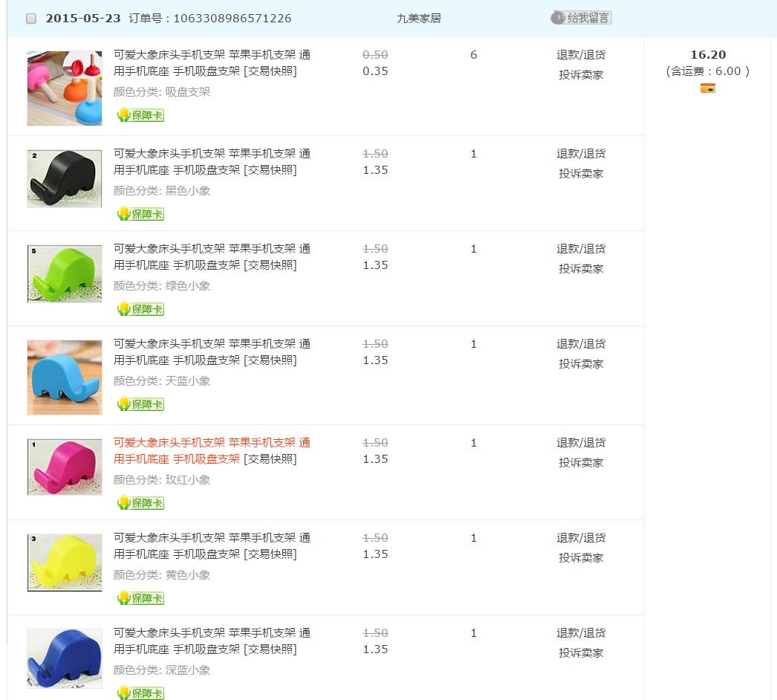Screen dimensions: 777x700
Task: Click 投诉卖家 for the 黑色小象 item
Action: pos(581,173)
